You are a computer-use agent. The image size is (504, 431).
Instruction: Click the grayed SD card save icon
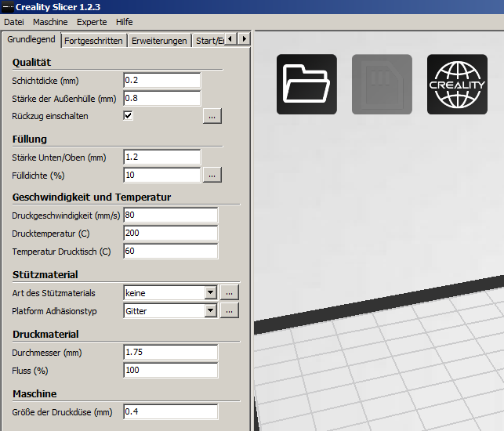pyautogui.click(x=382, y=84)
